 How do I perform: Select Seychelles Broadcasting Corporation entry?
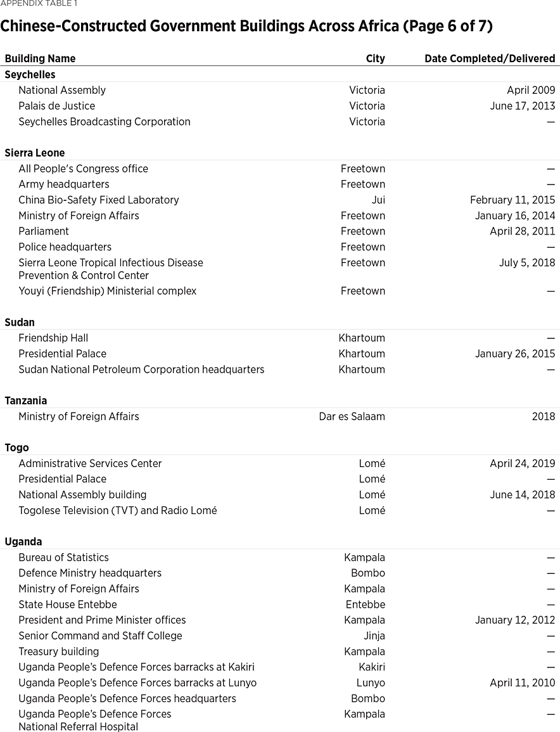104,122
